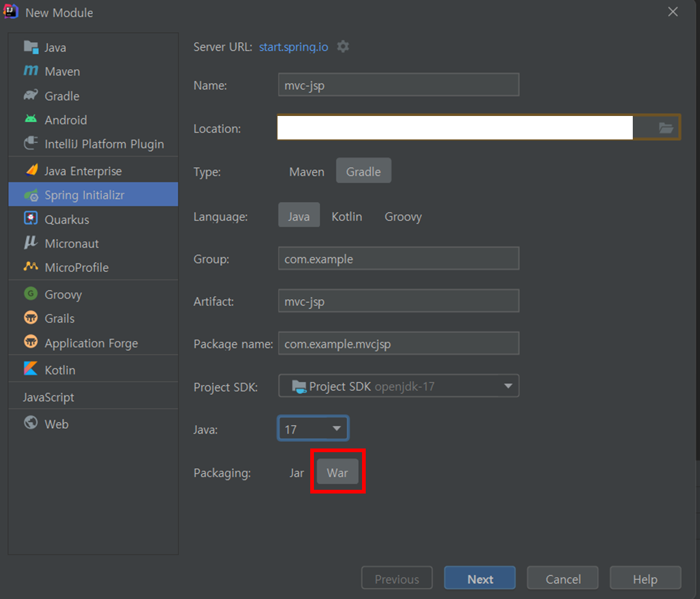Click the Grails icon
The image size is (700, 599).
(x=31, y=318)
